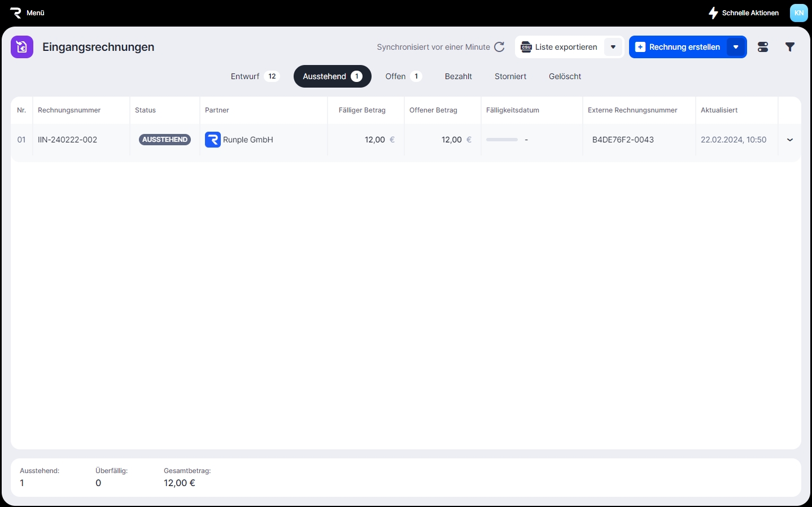Sort by the Fälliger Betrag column header
The image size is (812, 507).
click(x=362, y=110)
